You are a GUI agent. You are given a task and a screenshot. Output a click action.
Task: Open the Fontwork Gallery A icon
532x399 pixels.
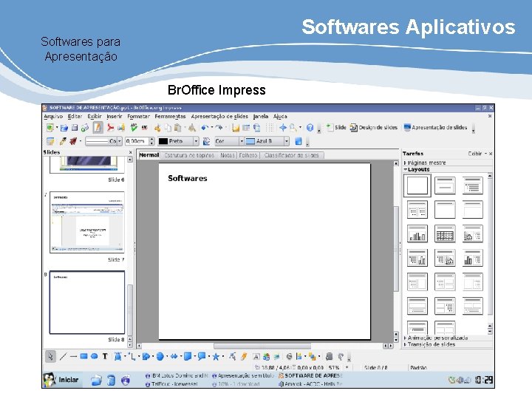[256, 357]
